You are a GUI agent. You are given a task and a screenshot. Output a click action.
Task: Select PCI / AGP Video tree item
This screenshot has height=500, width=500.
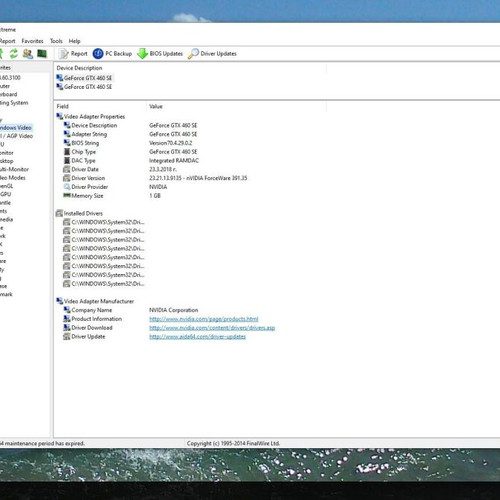click(x=16, y=136)
